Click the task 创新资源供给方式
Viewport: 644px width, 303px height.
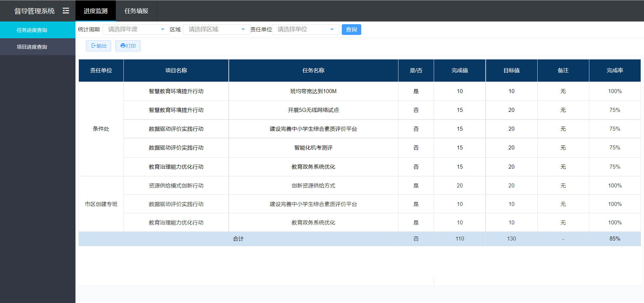313,186
